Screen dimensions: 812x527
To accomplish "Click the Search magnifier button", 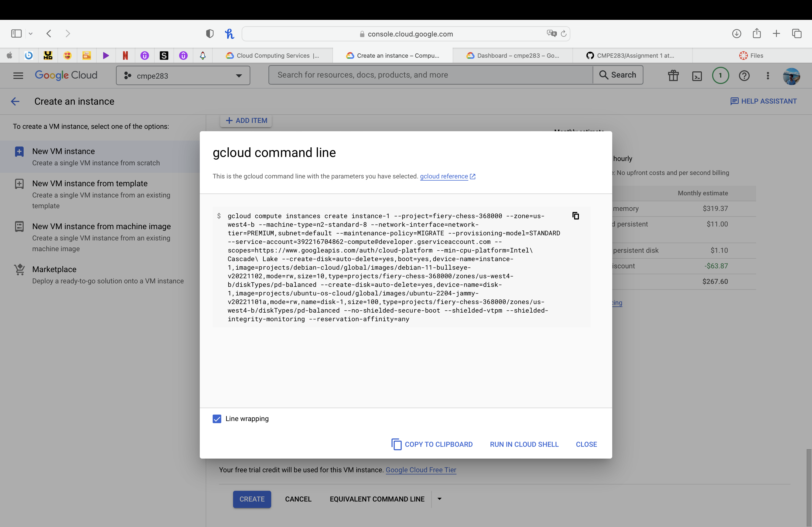I will (x=618, y=75).
